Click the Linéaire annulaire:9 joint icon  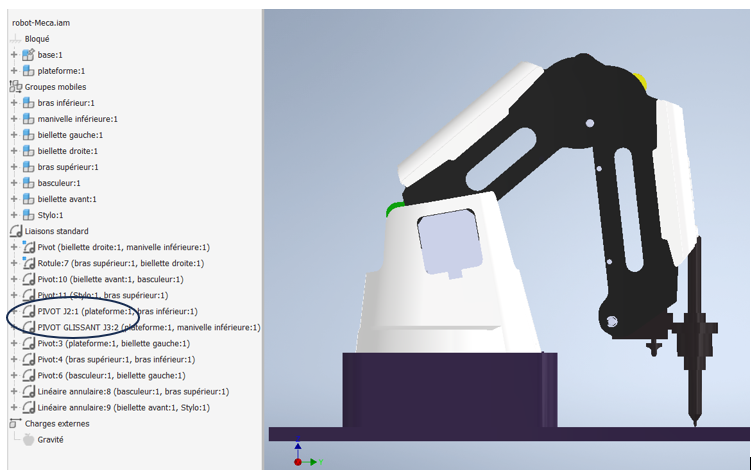pyautogui.click(x=28, y=408)
